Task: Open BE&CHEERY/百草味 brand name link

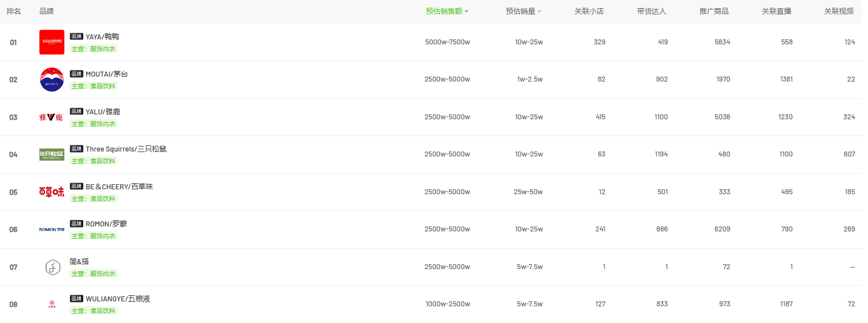Action: click(x=119, y=186)
